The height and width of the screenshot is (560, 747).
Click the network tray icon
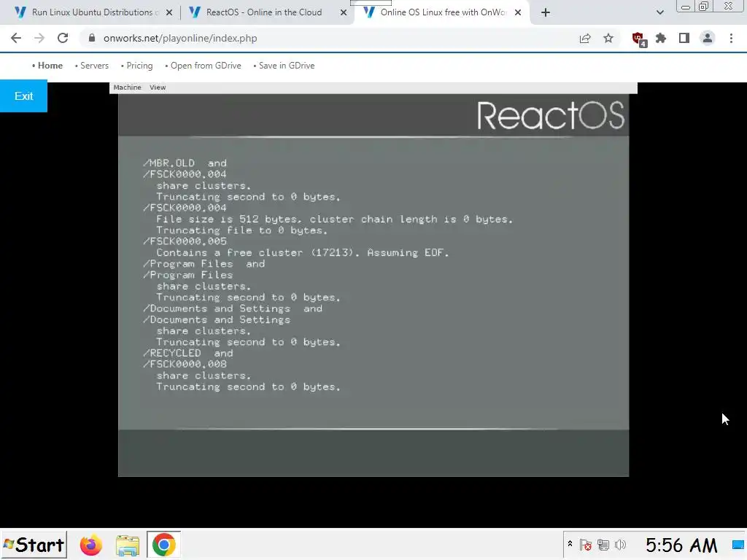pyautogui.click(x=603, y=545)
